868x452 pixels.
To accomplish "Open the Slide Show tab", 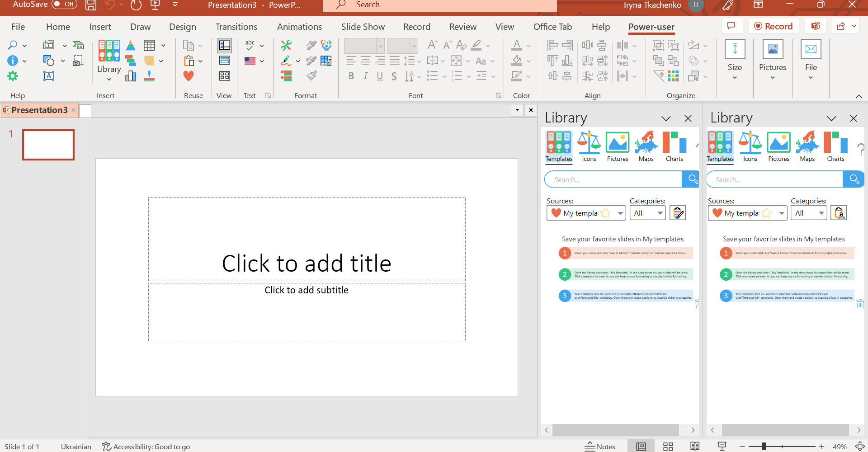I will (x=363, y=27).
